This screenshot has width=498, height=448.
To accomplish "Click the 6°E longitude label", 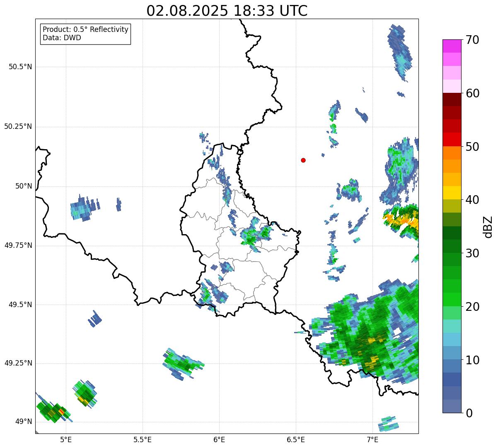I will pos(219,439).
